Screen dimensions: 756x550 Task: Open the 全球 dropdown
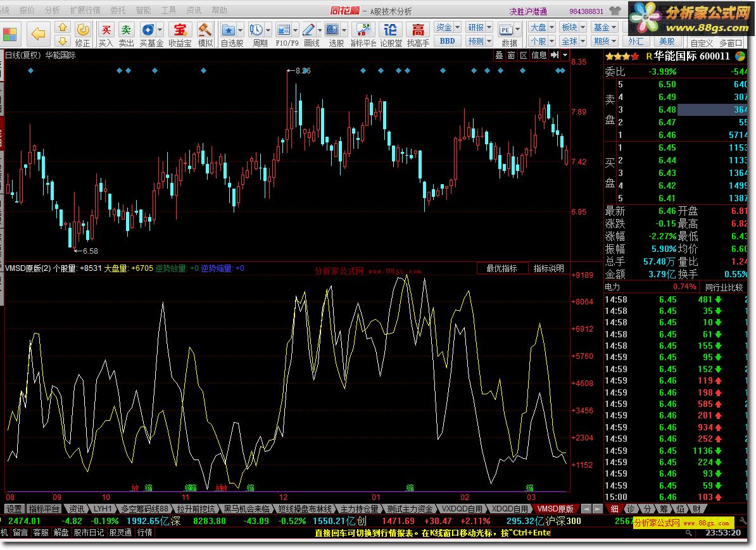coord(573,41)
